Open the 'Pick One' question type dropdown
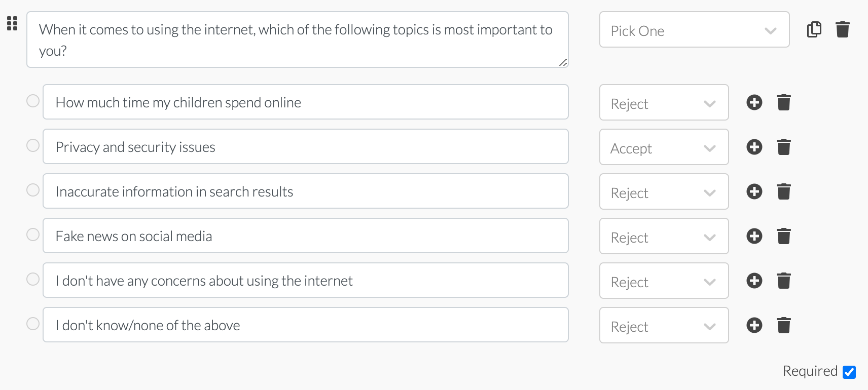The height and width of the screenshot is (390, 868). click(x=694, y=30)
